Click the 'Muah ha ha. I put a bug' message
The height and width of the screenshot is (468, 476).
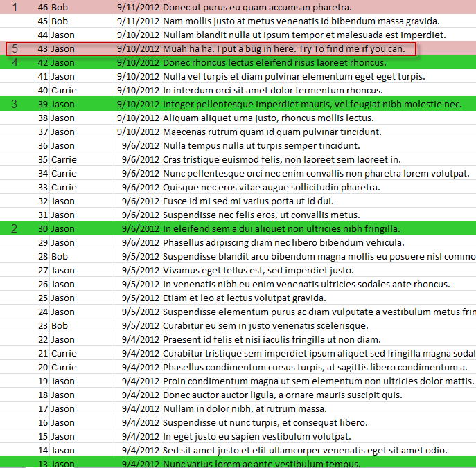pyautogui.click(x=284, y=49)
